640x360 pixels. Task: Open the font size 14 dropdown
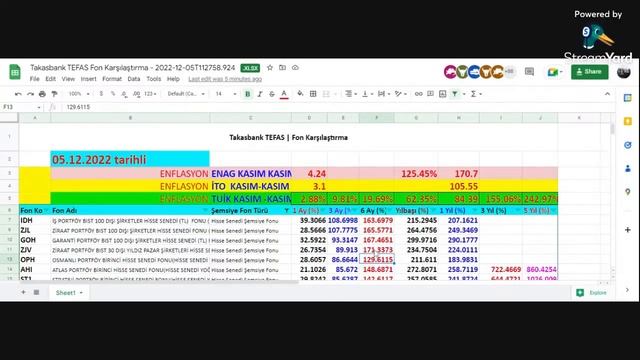click(x=226, y=94)
